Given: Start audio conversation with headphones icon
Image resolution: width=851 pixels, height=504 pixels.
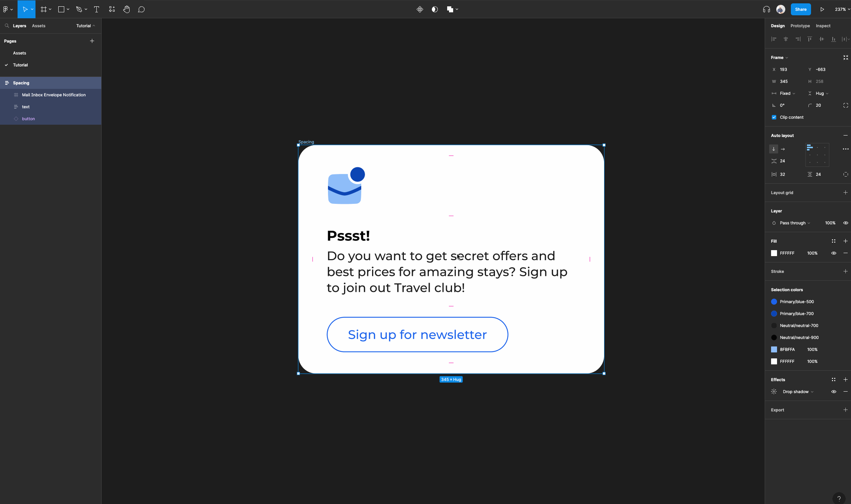Looking at the screenshot, I should coord(767,9).
